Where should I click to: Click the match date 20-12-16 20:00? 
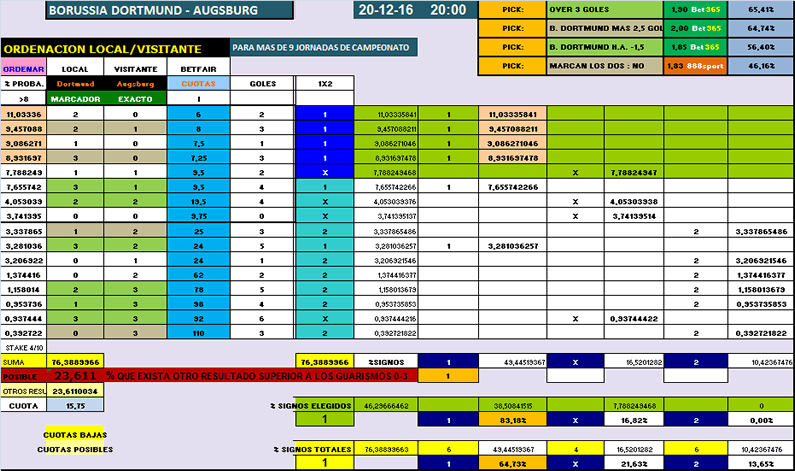(415, 10)
